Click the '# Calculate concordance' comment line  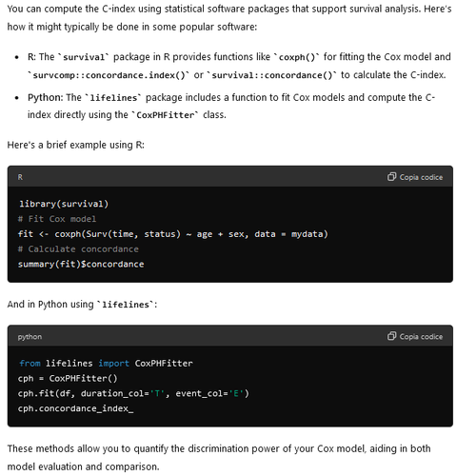[78, 249]
